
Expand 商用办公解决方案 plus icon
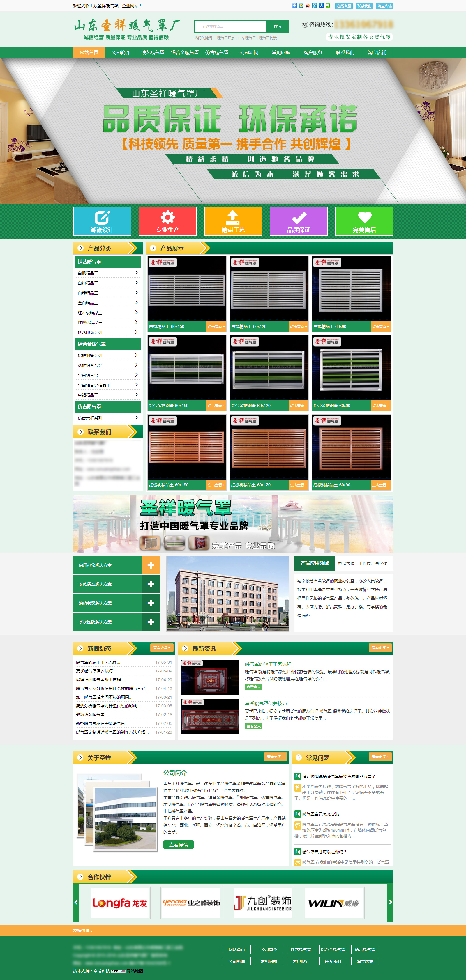151,565
